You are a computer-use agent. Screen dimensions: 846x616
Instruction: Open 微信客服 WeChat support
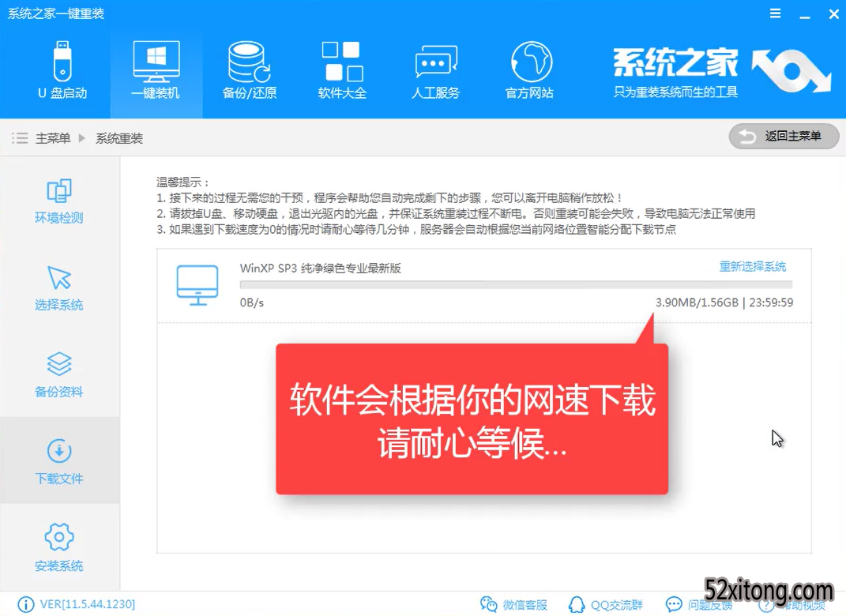(513, 605)
